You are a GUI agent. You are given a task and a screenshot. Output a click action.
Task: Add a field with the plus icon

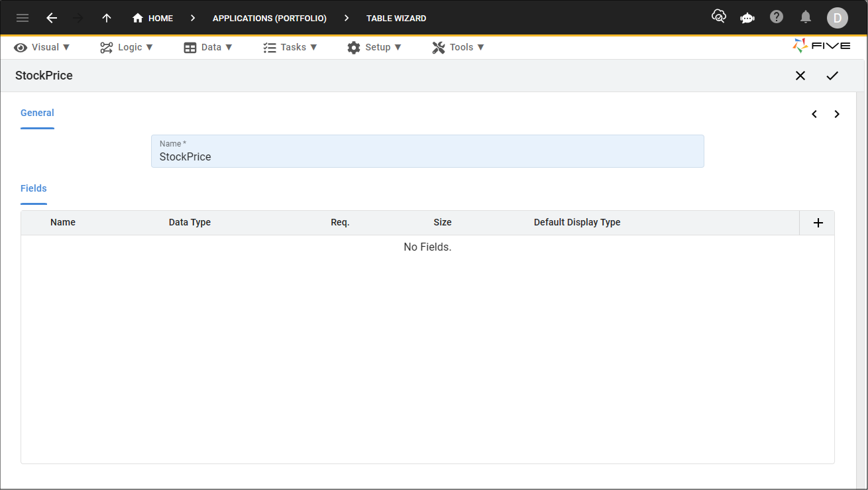[x=818, y=223]
